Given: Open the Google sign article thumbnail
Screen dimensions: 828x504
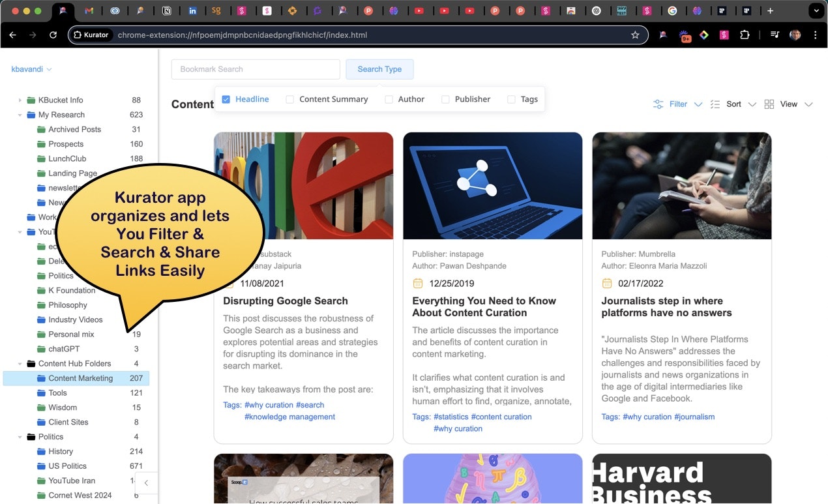Looking at the screenshot, I should point(304,186).
